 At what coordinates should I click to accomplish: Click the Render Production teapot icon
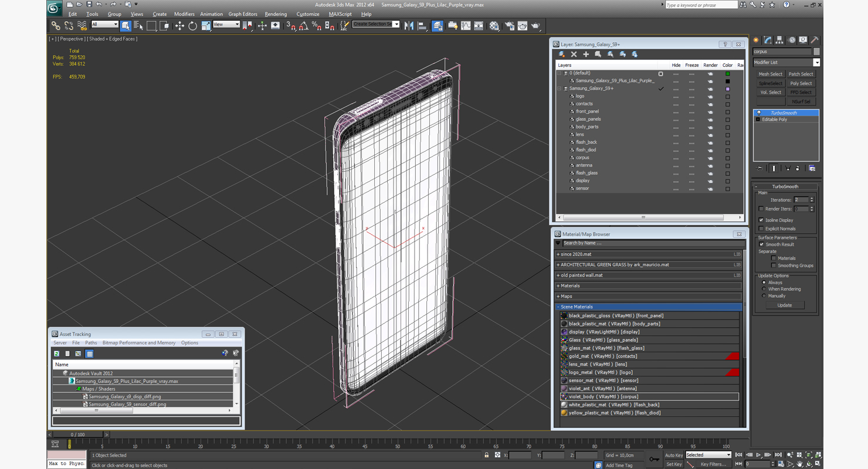(536, 26)
